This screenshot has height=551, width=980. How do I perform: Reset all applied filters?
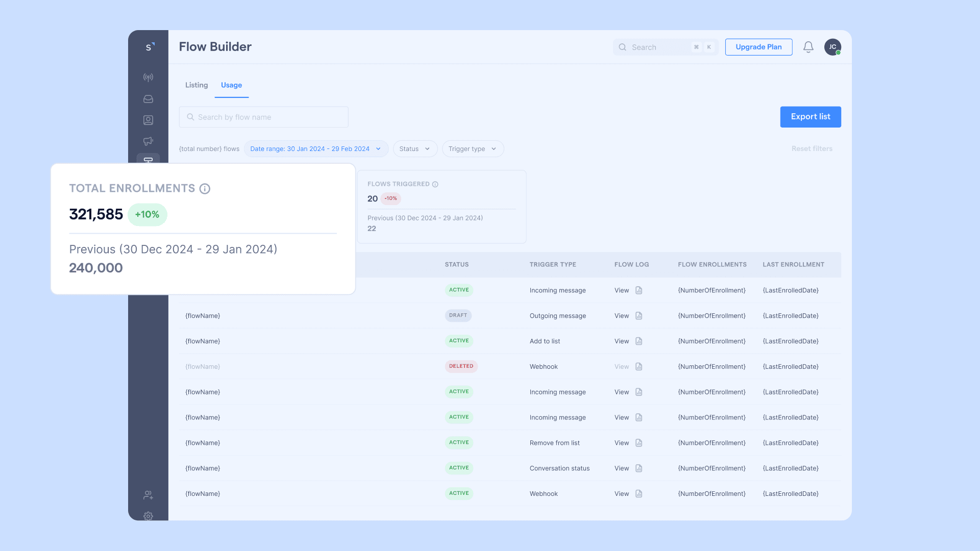coord(812,148)
